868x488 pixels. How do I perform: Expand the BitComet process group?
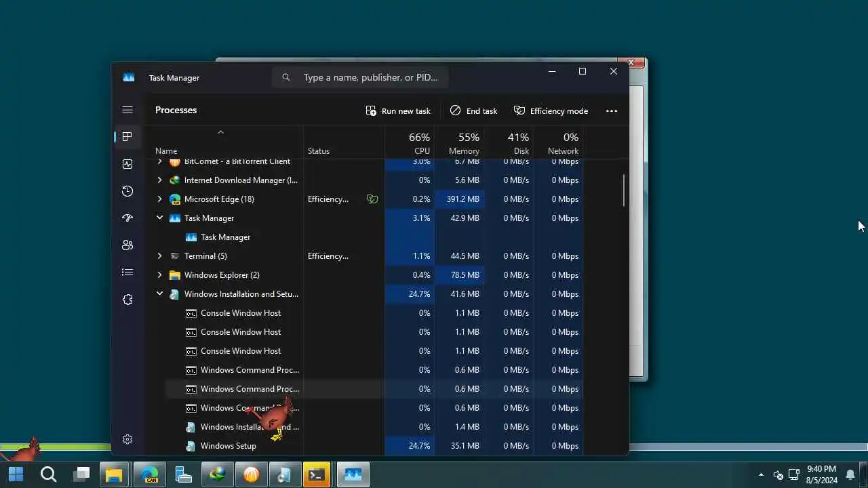point(159,161)
